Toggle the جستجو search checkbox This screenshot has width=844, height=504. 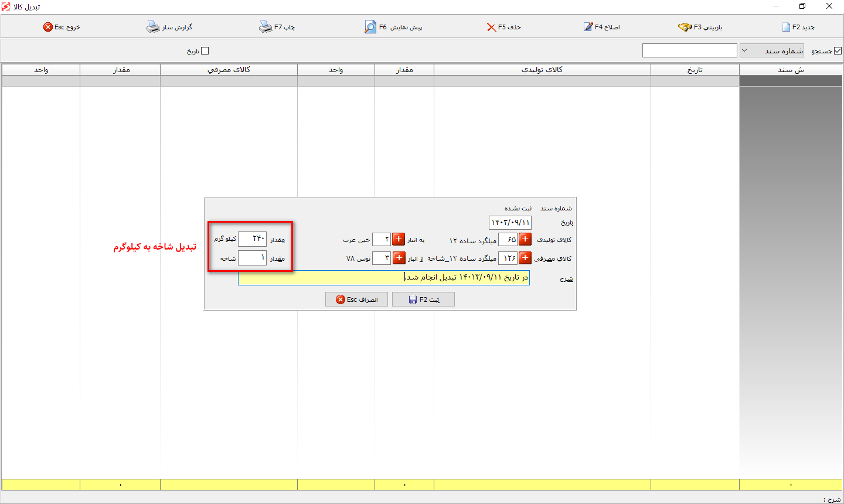838,51
